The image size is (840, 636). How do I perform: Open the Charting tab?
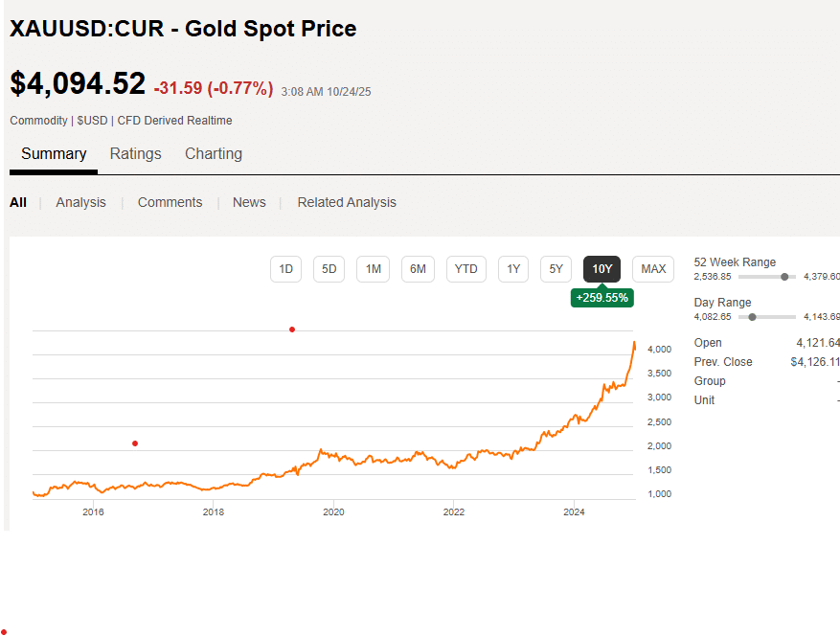tap(213, 154)
